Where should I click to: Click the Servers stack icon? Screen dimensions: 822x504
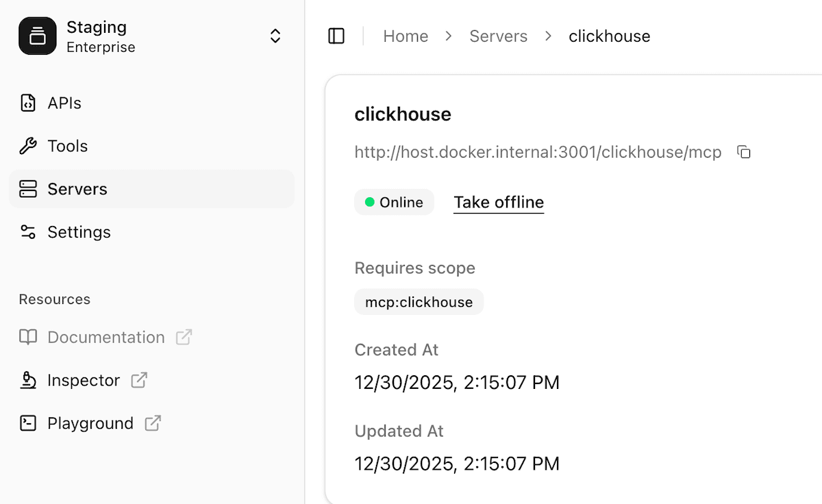coord(28,189)
